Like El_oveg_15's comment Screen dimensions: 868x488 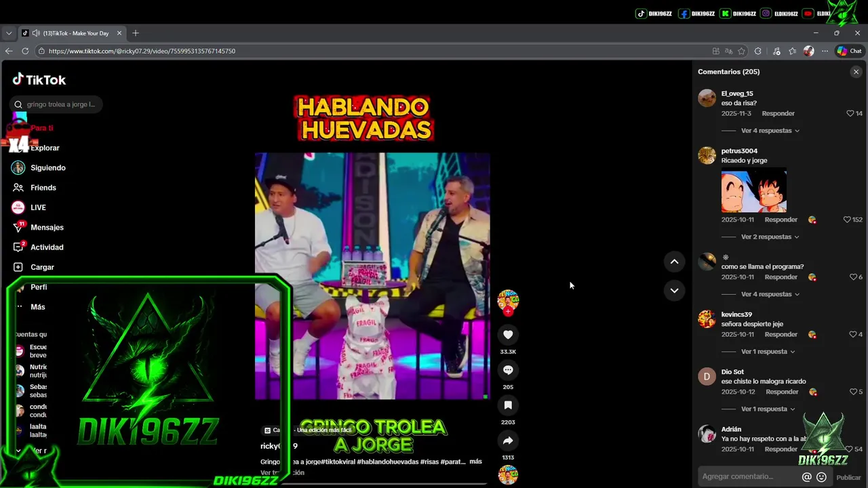click(x=850, y=114)
